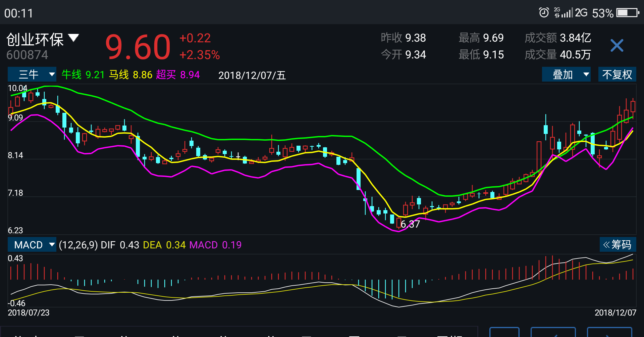The width and height of the screenshot is (644, 337).
Task: Tap the 最高 9.69 value
Action: coord(481,38)
